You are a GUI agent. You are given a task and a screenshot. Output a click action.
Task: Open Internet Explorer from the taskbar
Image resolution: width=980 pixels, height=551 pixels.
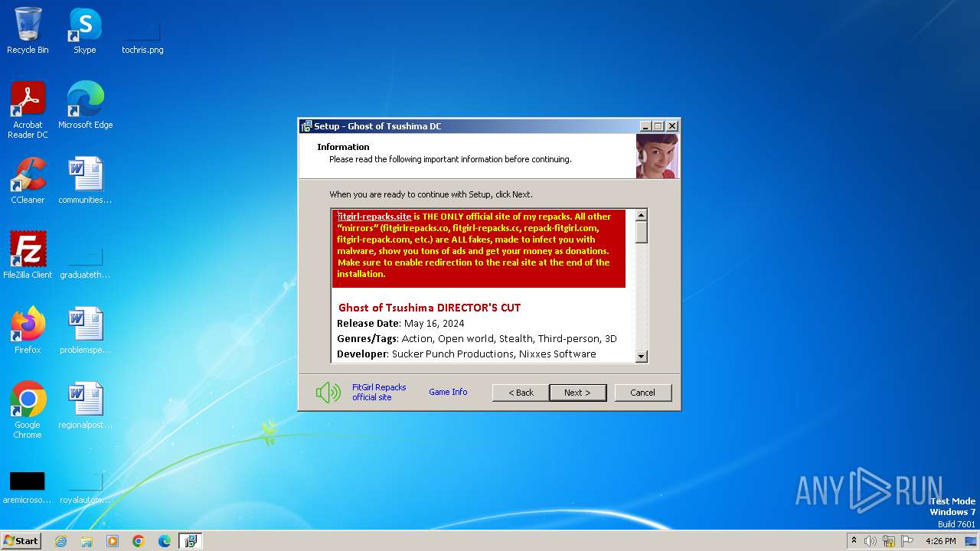click(60, 541)
